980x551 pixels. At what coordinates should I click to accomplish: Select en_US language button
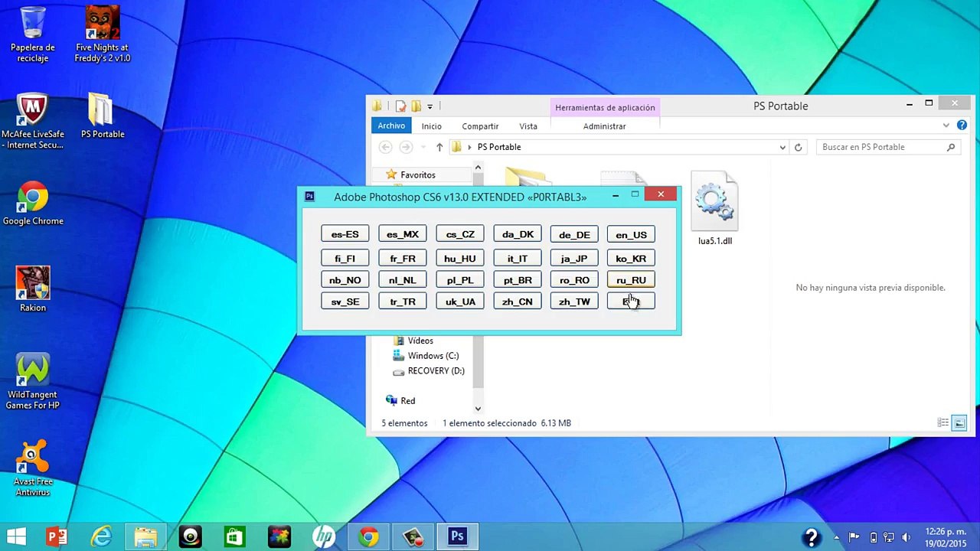(631, 234)
